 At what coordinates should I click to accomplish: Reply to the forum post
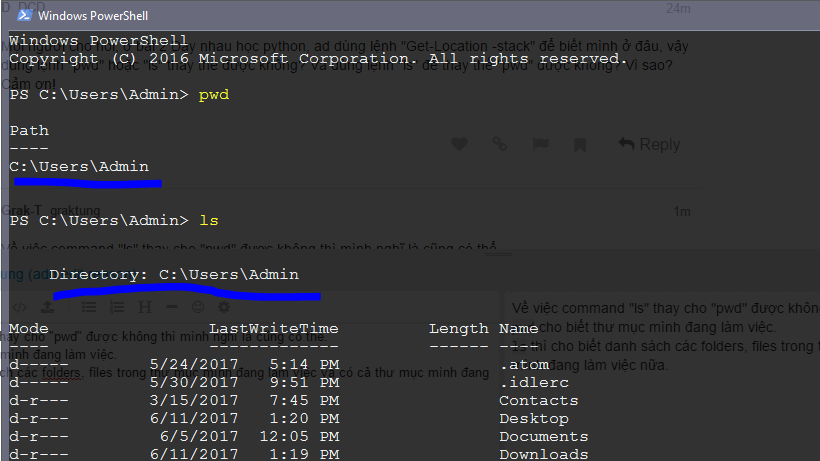(x=649, y=144)
